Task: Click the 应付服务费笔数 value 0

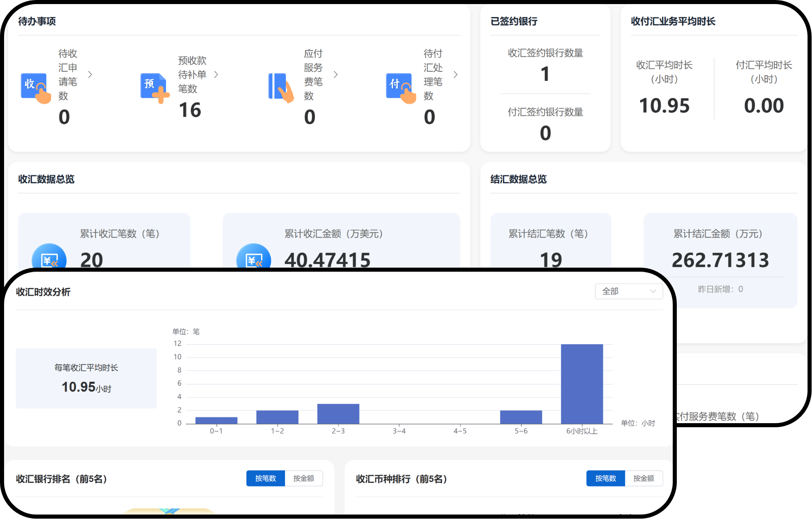Action: coord(309,117)
